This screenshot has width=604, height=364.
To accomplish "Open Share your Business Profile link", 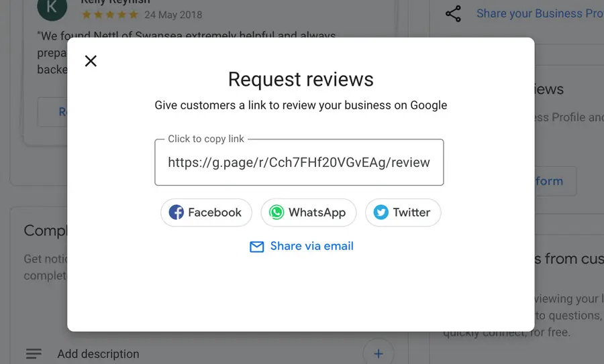I will tap(540, 13).
